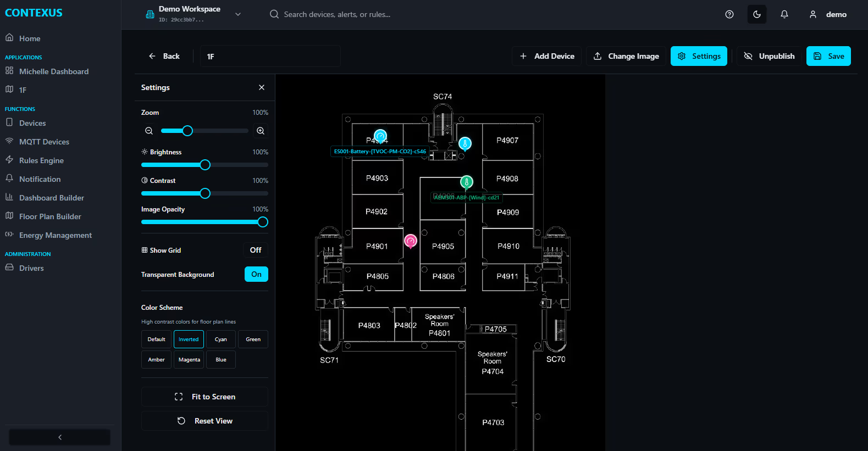This screenshot has height=451, width=868.
Task: Close the Settings panel
Action: pos(262,87)
